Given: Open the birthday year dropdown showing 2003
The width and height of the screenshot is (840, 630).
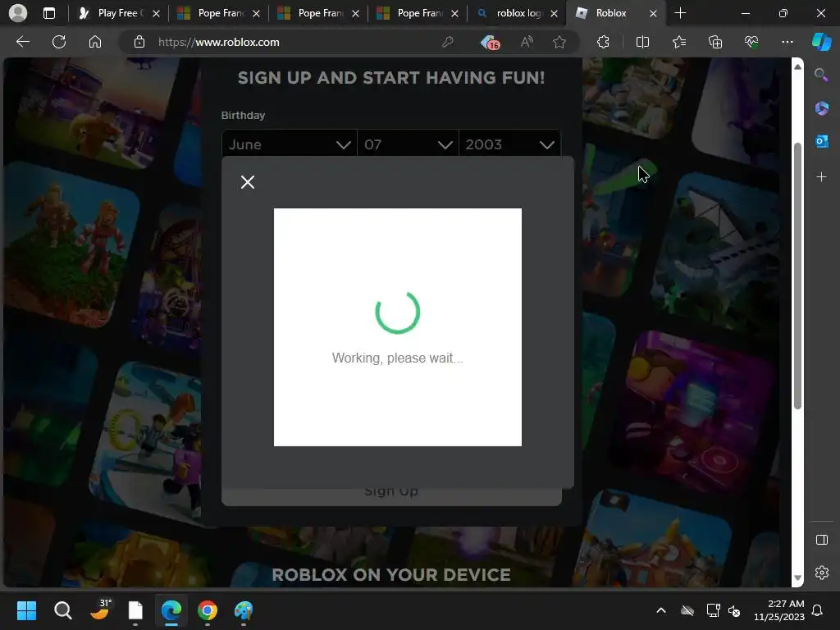Looking at the screenshot, I should pos(509,144).
